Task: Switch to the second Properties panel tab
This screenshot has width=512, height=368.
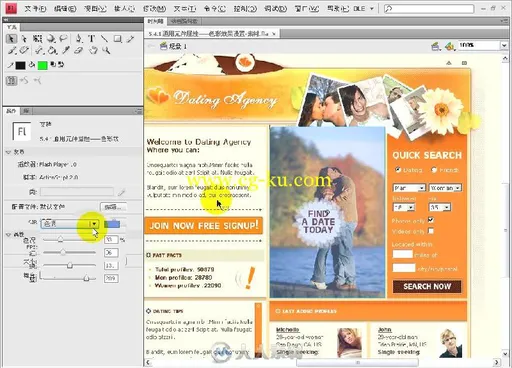Action: [x=26, y=111]
